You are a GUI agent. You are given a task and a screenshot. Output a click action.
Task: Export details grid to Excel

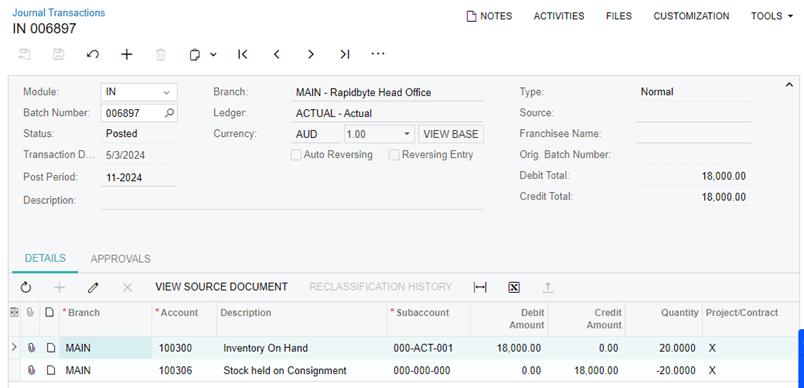(x=514, y=288)
